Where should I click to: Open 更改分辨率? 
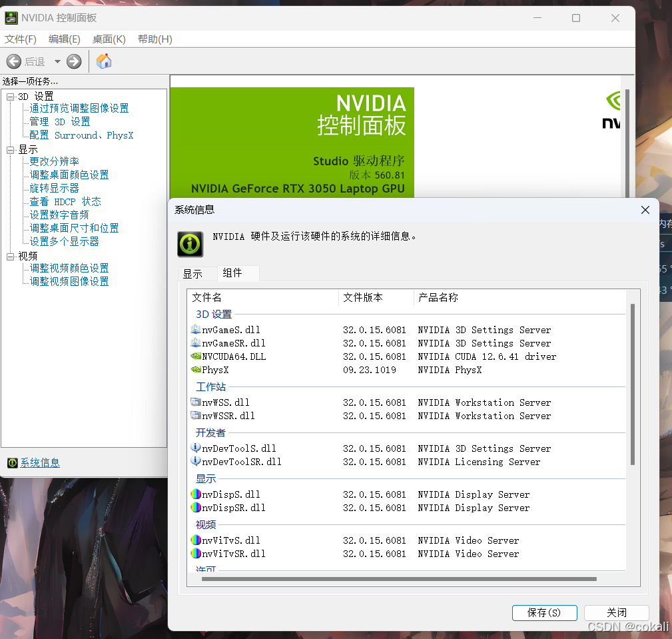55,161
